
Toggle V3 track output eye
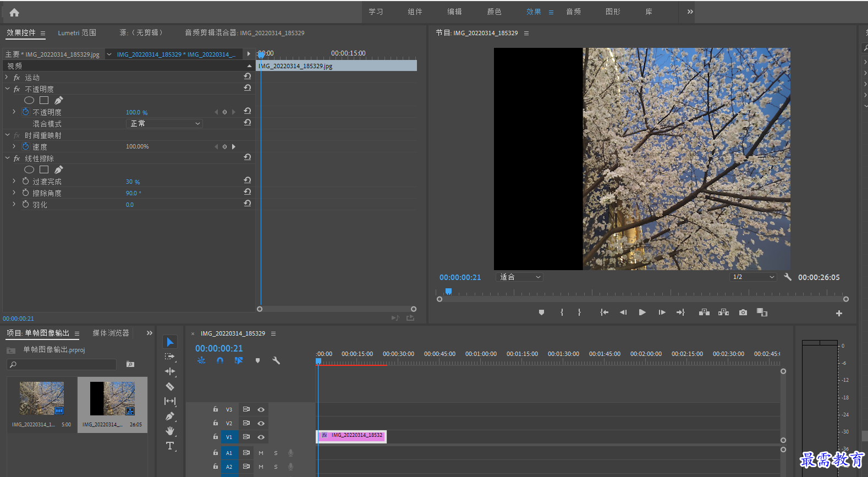[x=261, y=409]
